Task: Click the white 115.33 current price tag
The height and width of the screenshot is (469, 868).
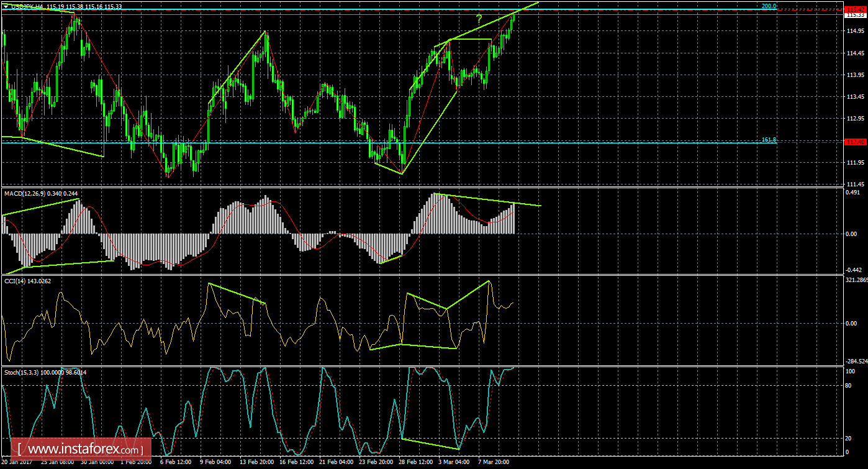Action: pos(856,14)
